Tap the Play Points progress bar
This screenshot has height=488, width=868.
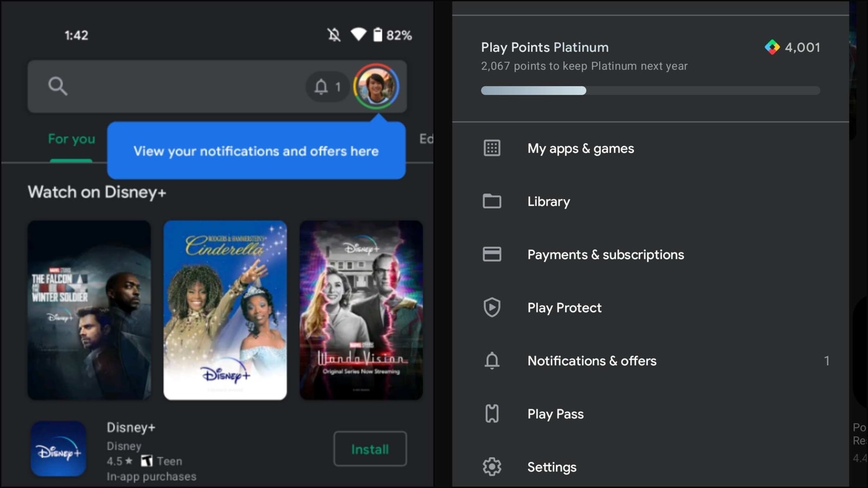[x=650, y=91]
